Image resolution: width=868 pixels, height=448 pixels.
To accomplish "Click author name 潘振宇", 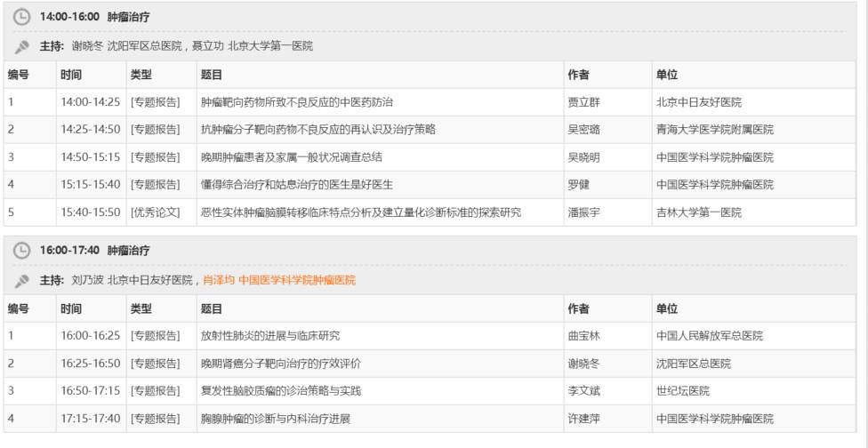I will click(584, 212).
